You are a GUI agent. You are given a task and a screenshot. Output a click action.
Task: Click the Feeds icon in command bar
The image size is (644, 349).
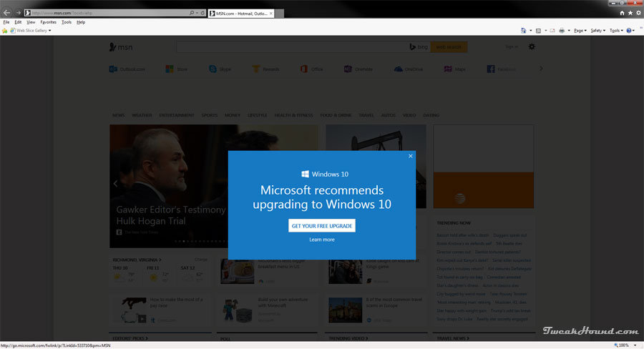[x=538, y=30]
